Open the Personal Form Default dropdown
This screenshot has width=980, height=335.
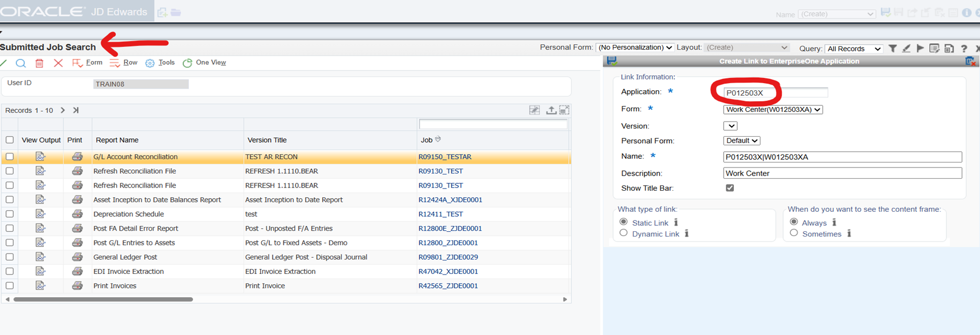pos(741,141)
